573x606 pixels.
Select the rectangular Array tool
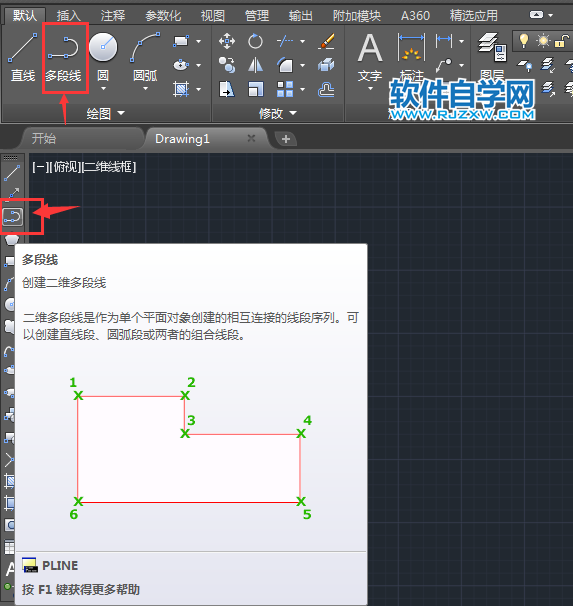pos(285,89)
